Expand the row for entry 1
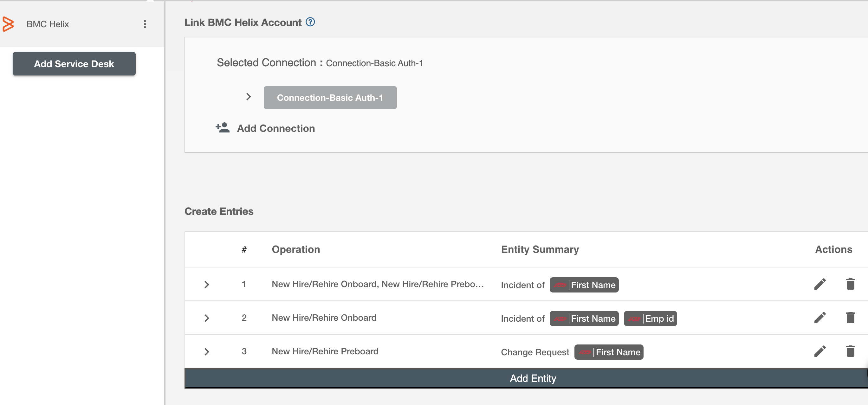868x405 pixels. (x=206, y=284)
